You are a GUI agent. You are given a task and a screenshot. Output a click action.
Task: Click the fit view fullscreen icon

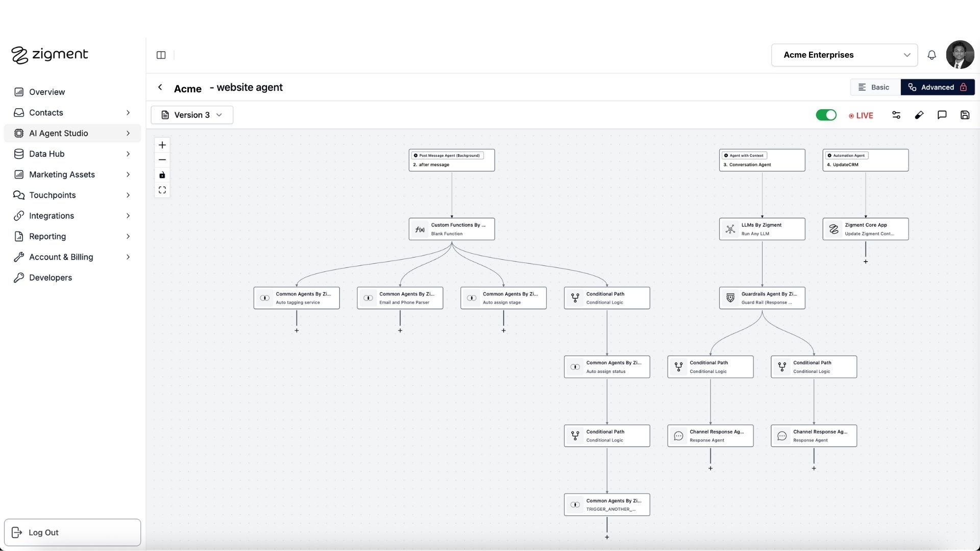(x=162, y=190)
